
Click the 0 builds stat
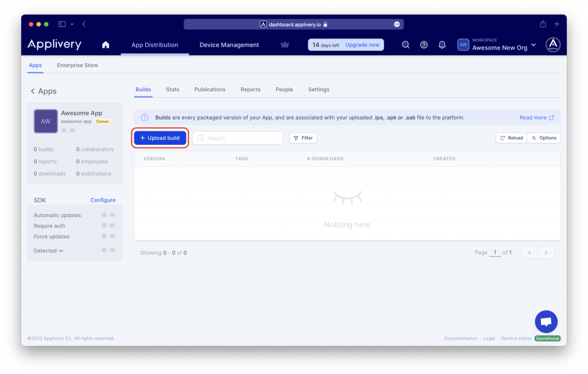[x=44, y=149]
